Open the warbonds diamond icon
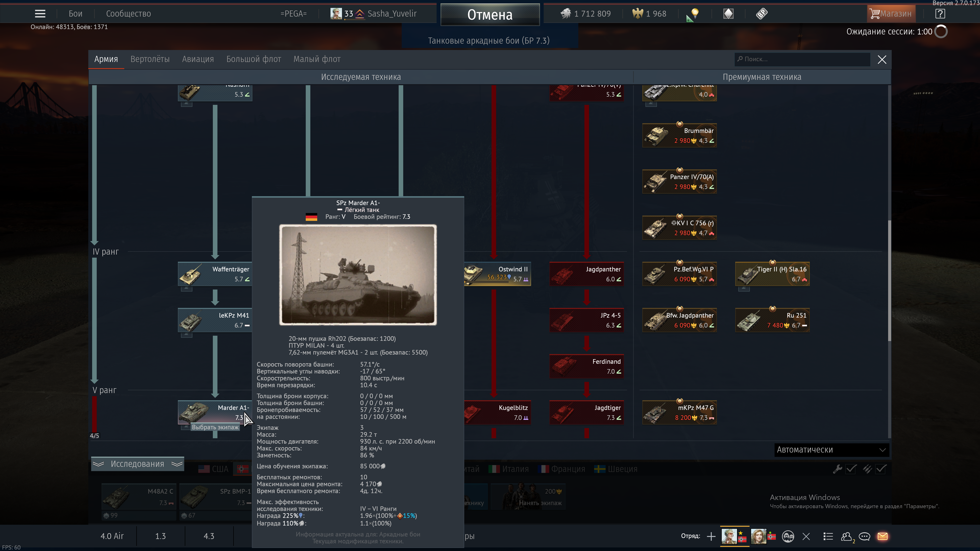Screen dimensions: 980x551 (x=728, y=14)
